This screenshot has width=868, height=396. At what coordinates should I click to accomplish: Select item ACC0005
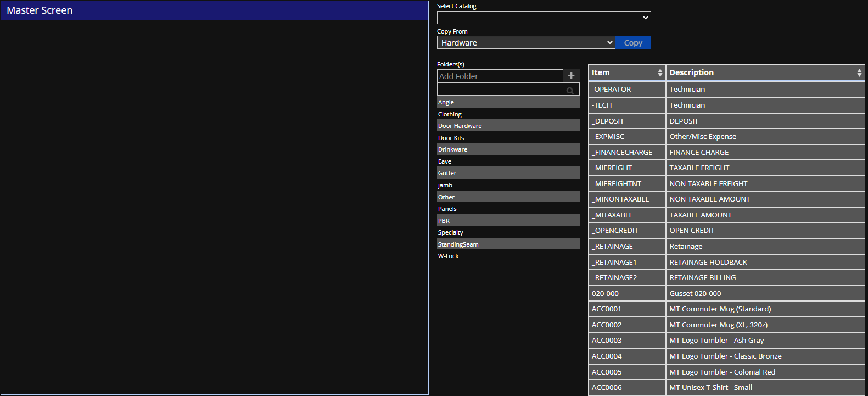[627, 372]
